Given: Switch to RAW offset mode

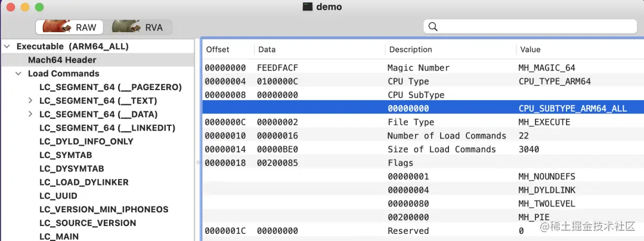Looking at the screenshot, I should click(x=70, y=27).
